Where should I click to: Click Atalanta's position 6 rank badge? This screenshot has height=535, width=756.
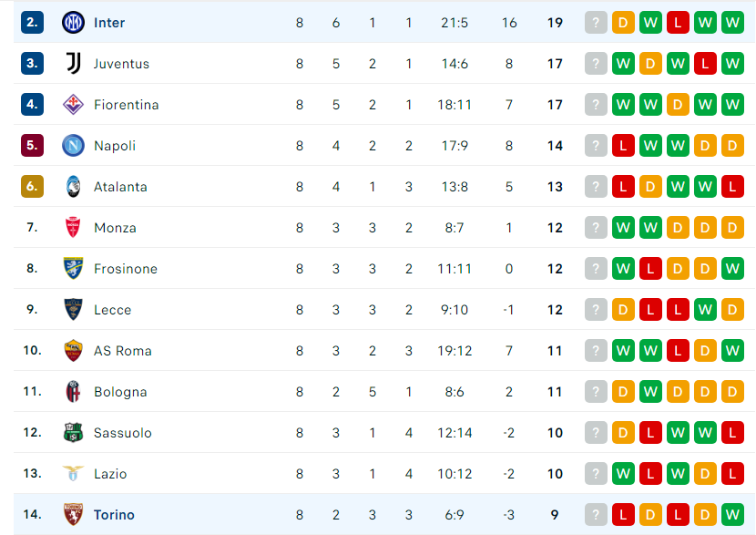pos(32,187)
